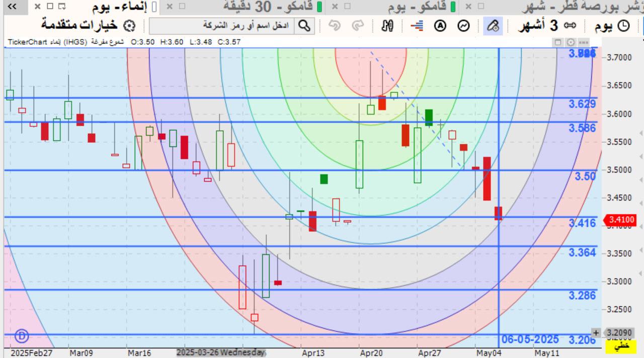This screenshot has width=644, height=358.
Task: Open the يوم interval dropdown
Action: pyautogui.click(x=611, y=26)
